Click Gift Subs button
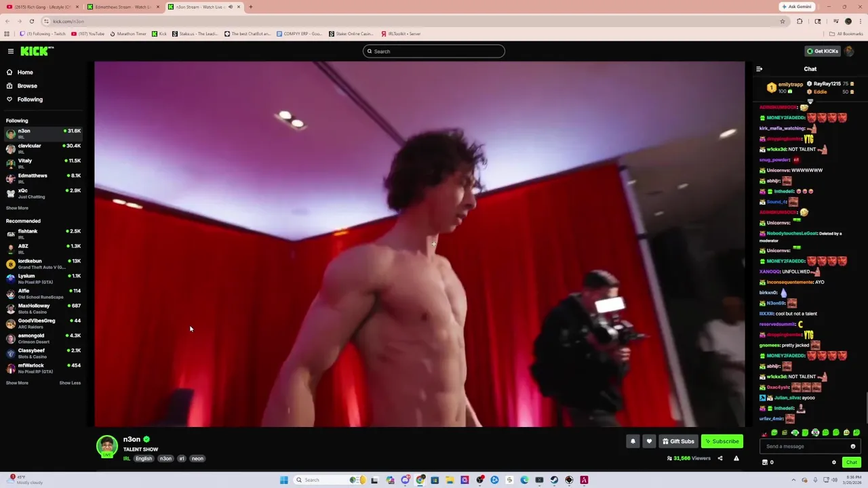Screen dimensions: 868x488 coord(678,441)
